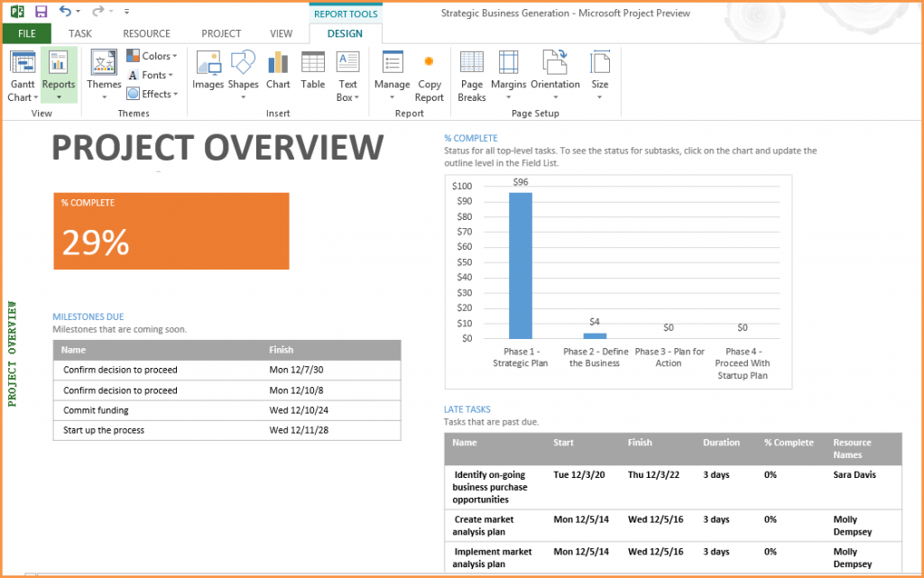Click the PROJECT OVERVIEW title

(x=217, y=147)
